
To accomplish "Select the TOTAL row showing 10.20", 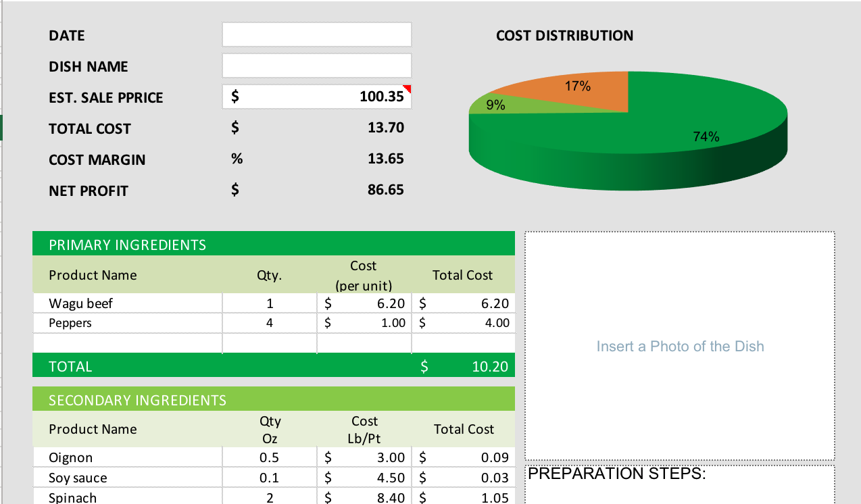I will [x=273, y=366].
